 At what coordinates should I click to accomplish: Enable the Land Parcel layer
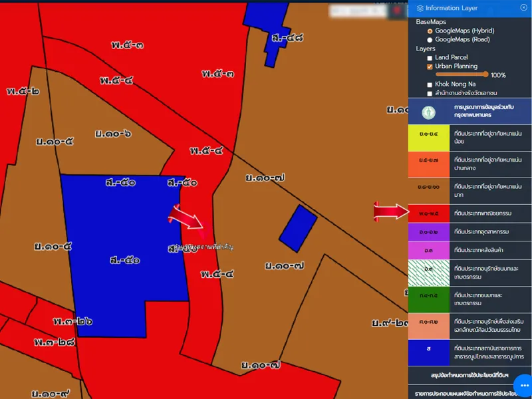pos(430,58)
